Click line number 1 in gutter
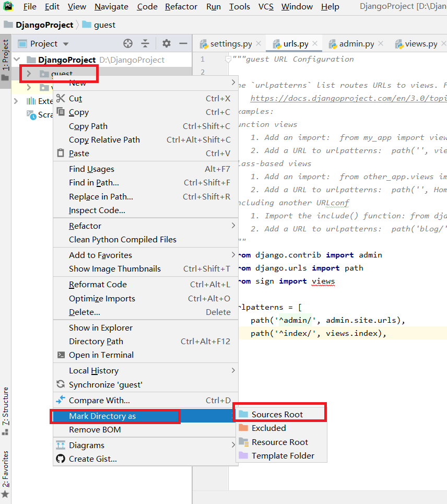This screenshot has width=447, height=504. point(203,59)
